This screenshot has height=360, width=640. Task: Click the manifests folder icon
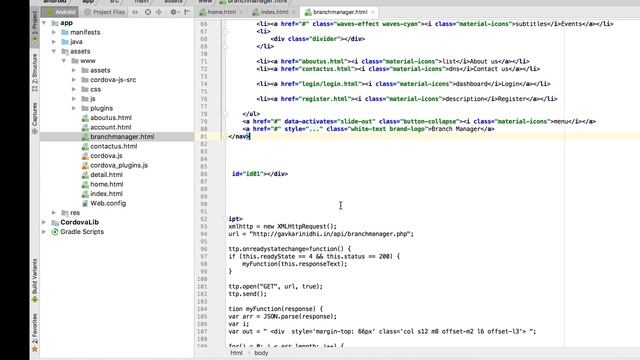click(65, 32)
